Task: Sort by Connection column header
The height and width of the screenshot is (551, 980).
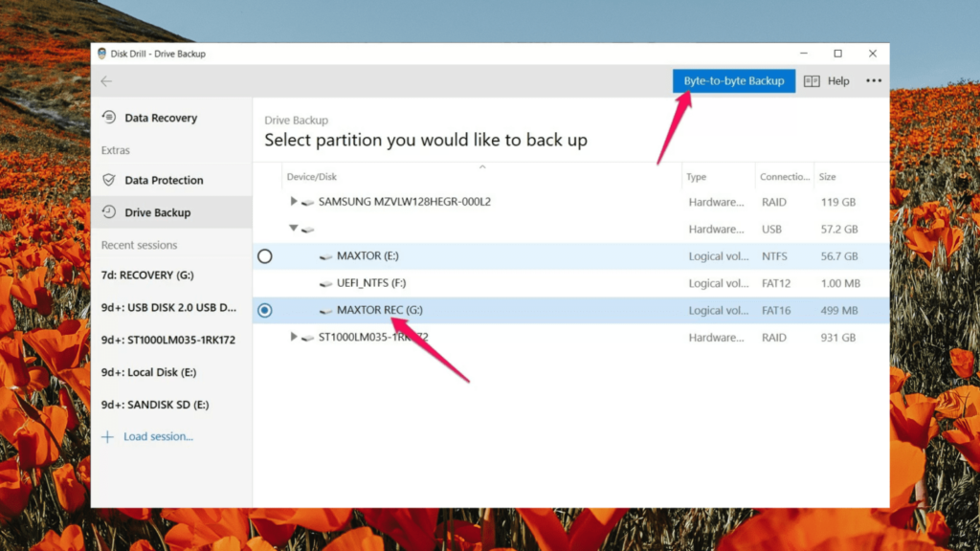Action: pyautogui.click(x=785, y=177)
